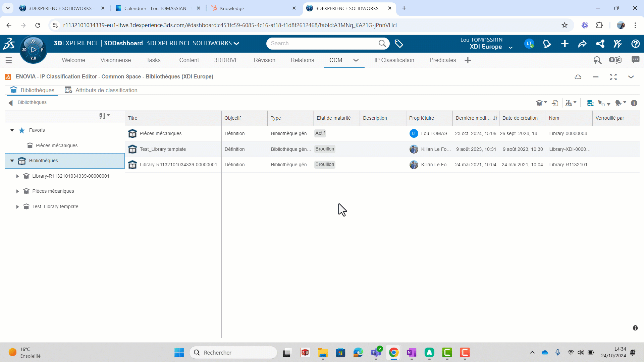The image size is (644, 362).
Task: Click the information icon in the toolbar
Action: pyautogui.click(x=634, y=103)
